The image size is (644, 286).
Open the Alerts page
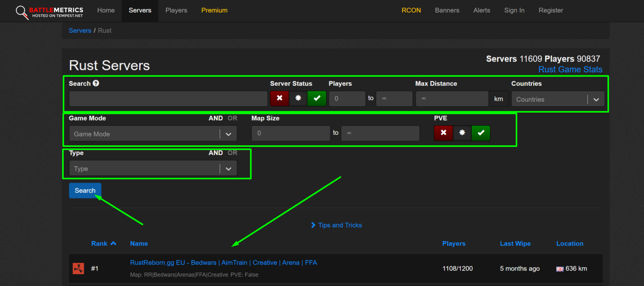[482, 10]
